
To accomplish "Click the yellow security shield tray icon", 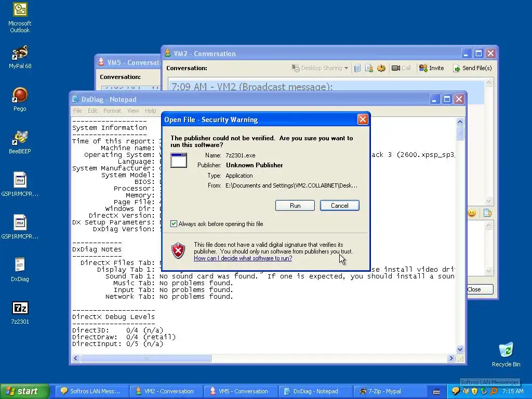I will [475, 391].
